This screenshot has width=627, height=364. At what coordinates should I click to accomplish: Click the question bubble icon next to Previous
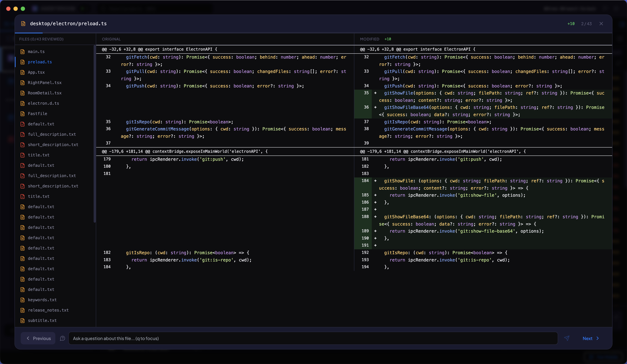click(62, 338)
